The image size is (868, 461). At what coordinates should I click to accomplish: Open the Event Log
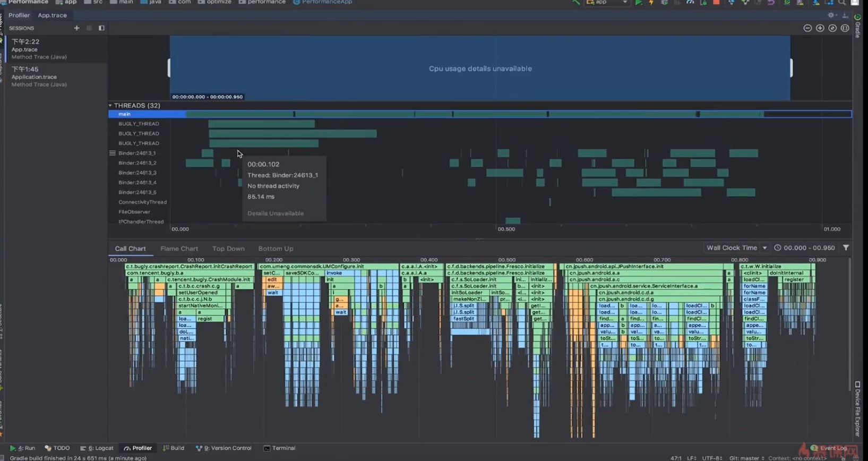pos(829,448)
